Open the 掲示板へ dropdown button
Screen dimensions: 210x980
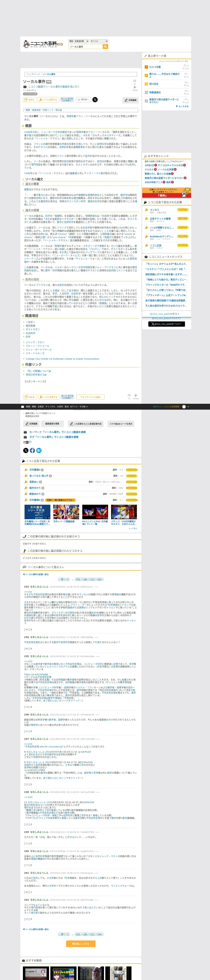click(x=83, y=100)
